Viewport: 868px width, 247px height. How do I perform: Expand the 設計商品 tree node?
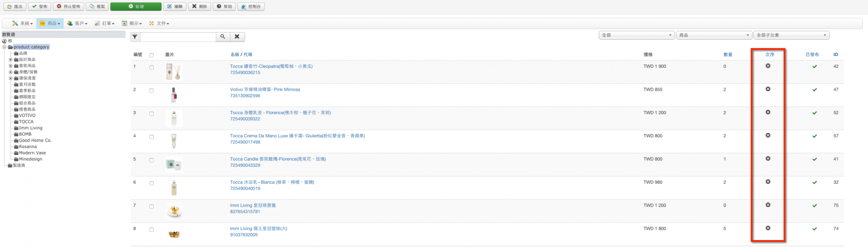click(x=10, y=59)
